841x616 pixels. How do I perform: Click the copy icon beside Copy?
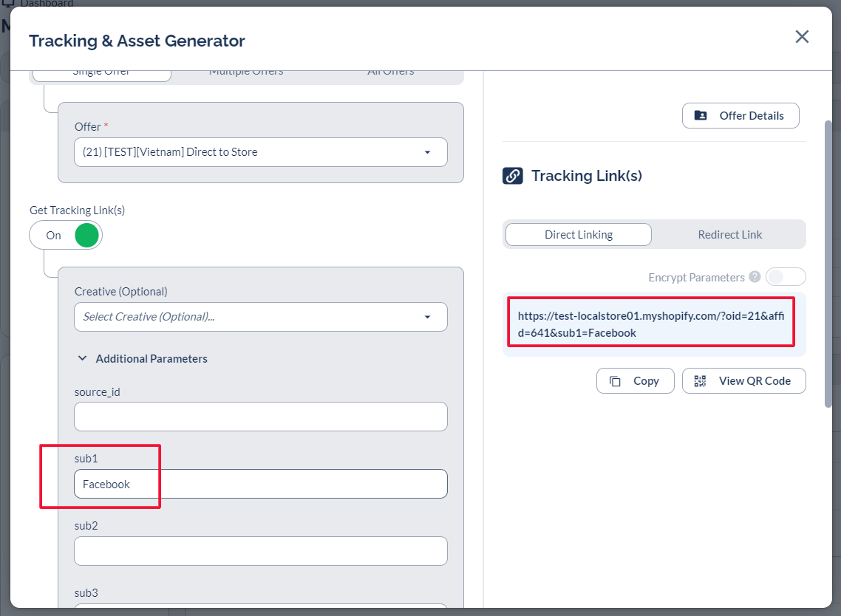pyautogui.click(x=615, y=381)
